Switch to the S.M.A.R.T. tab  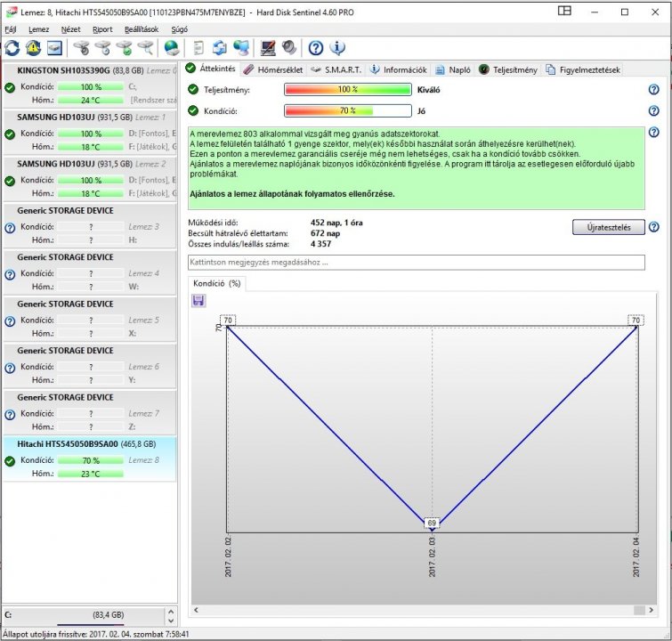335,69
